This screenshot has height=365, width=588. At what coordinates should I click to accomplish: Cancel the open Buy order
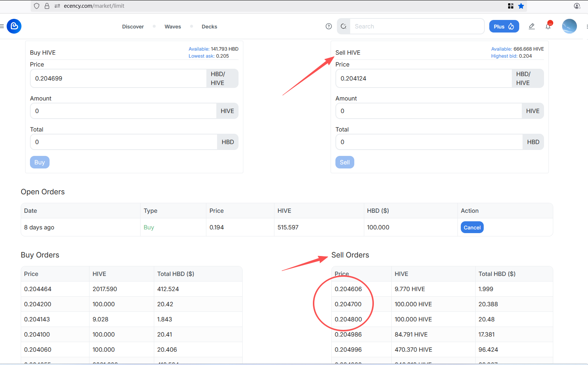point(472,227)
